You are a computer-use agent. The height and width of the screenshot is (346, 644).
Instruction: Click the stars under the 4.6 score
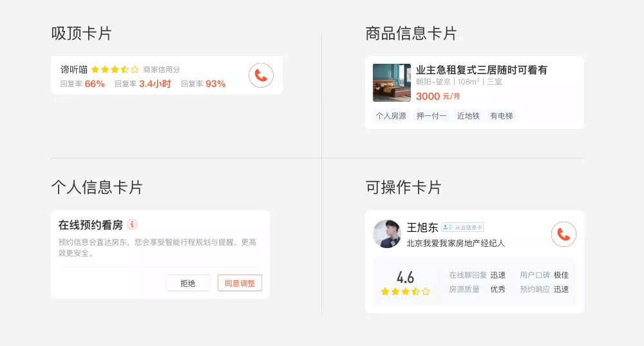click(405, 291)
